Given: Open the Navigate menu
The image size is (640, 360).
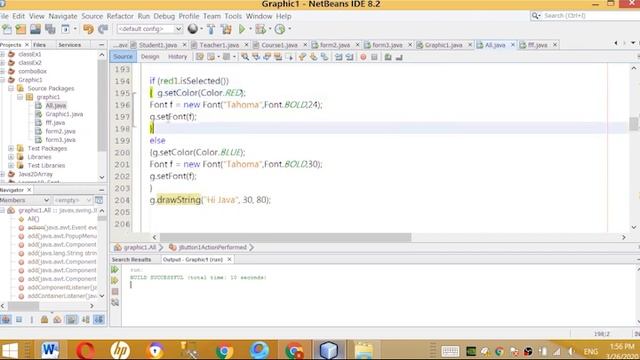Looking at the screenshot, I should [63, 16].
